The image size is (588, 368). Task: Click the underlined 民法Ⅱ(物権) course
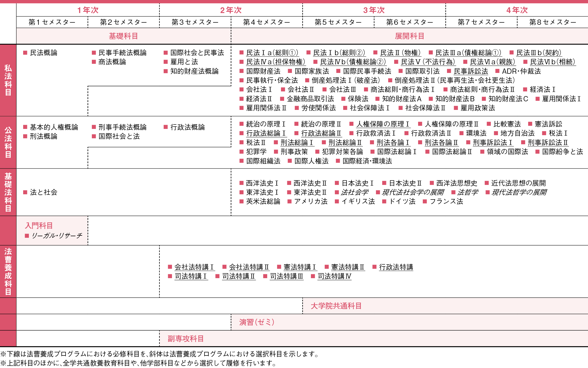coord(401,53)
